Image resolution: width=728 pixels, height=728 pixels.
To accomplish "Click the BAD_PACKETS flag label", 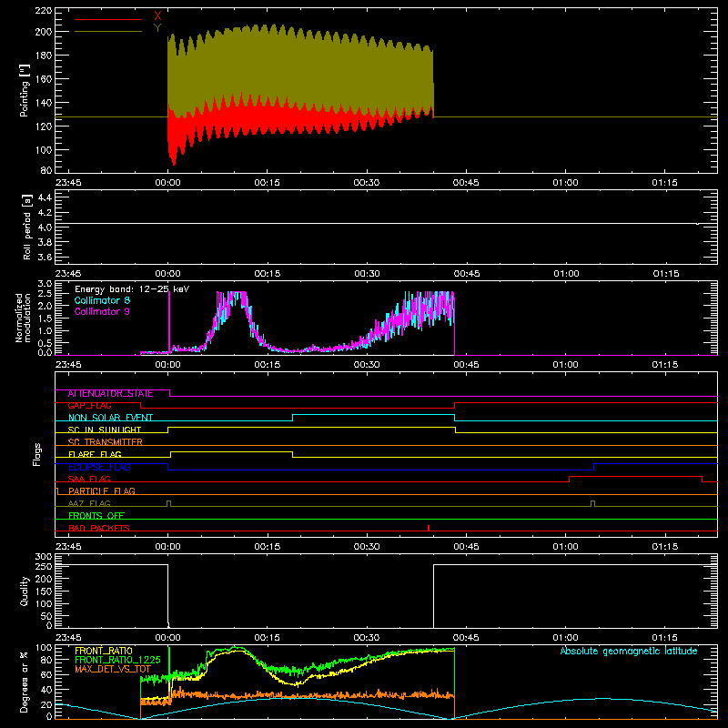I will 99,528.
